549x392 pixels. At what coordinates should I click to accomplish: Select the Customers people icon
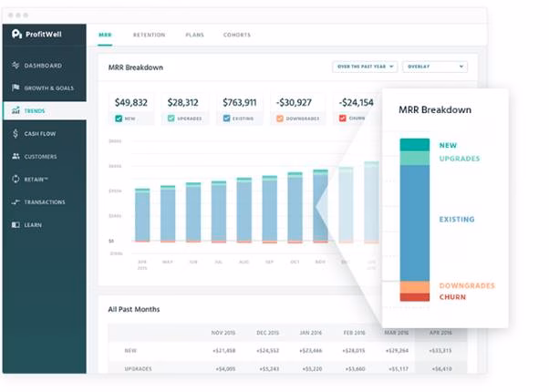coord(16,157)
